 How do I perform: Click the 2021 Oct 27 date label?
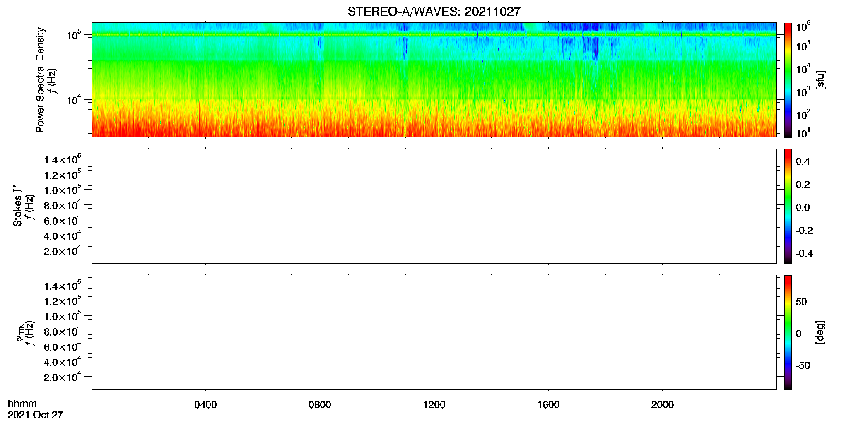pos(35,415)
